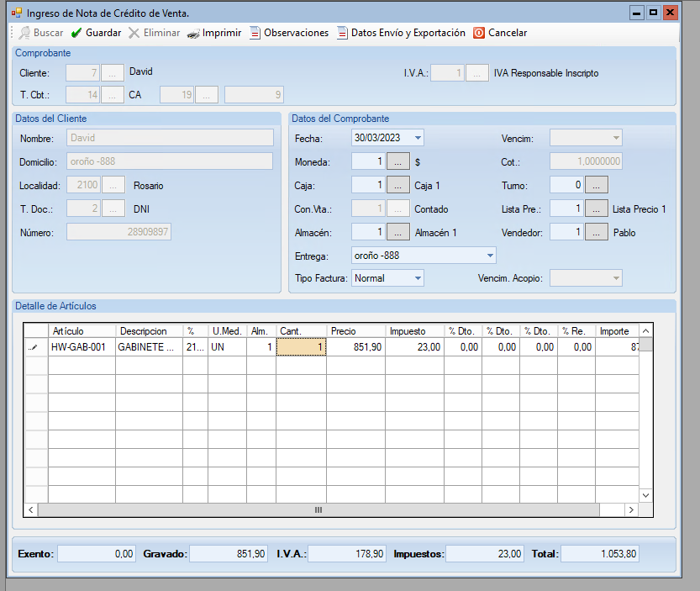700x591 pixels.
Task: Click the Cliente lookup ellipsis button
Action: click(x=113, y=73)
